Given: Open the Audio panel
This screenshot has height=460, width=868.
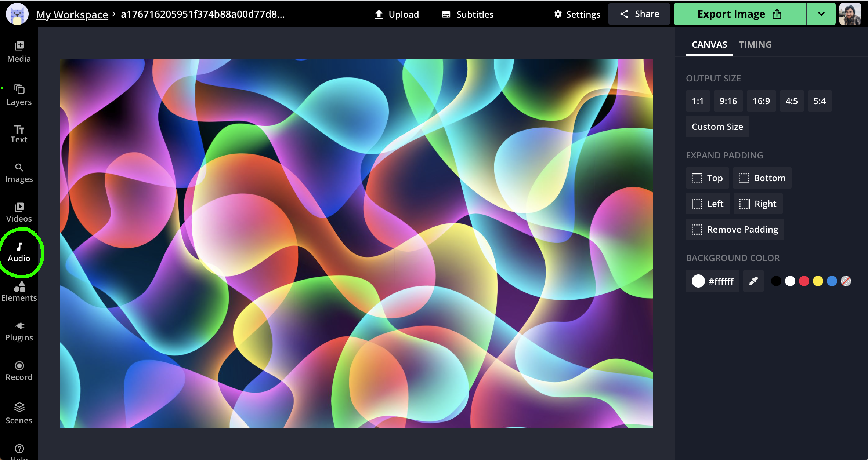Looking at the screenshot, I should pos(19,251).
